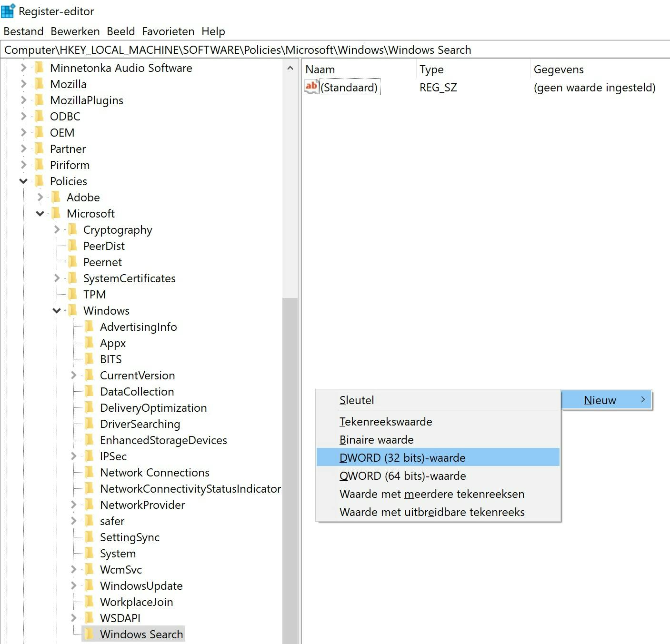Screen dimensions: 670x644
Task: Click the TPM folder icon
Action: point(73,294)
